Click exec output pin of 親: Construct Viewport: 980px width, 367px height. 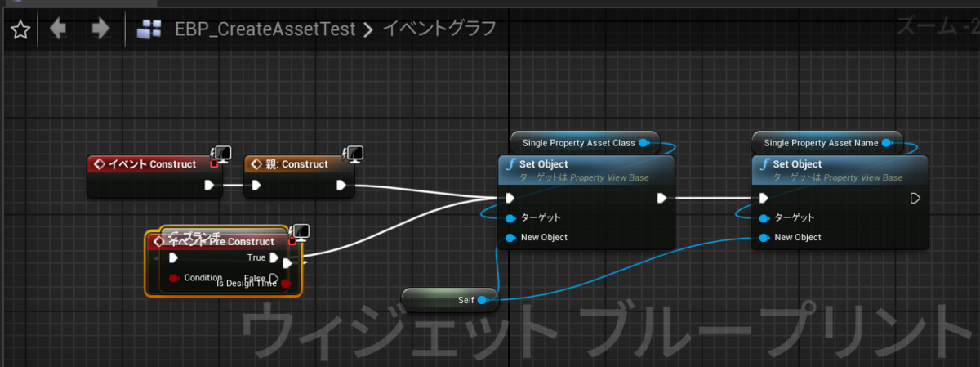341,186
